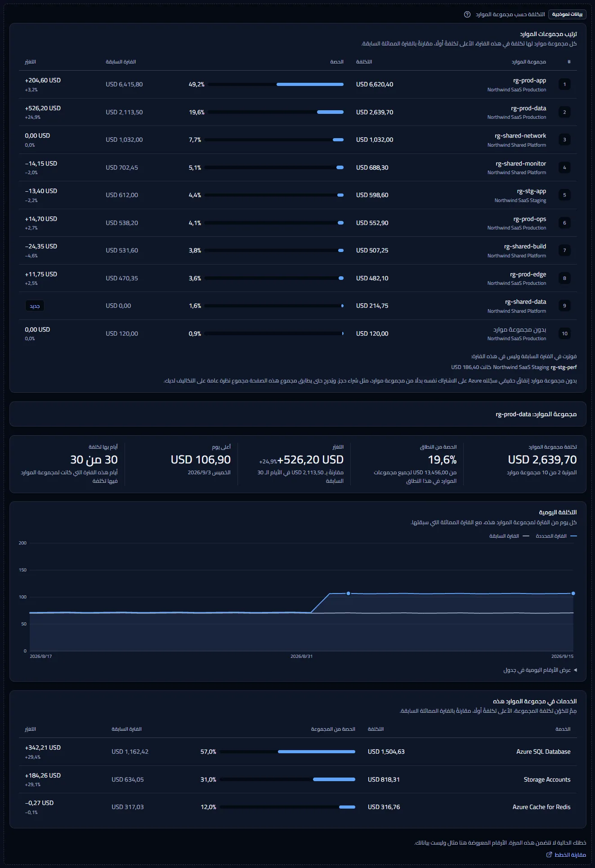Image resolution: width=595 pixels, height=868 pixels.
Task: Click the chart's peak-day data point marker
Action: 348,594
